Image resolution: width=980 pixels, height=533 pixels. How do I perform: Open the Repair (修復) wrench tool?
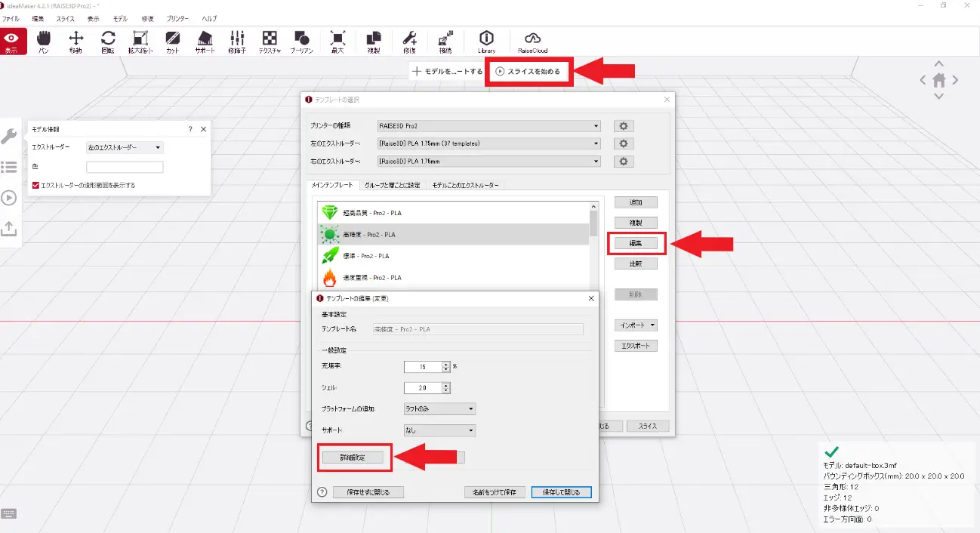(x=409, y=42)
